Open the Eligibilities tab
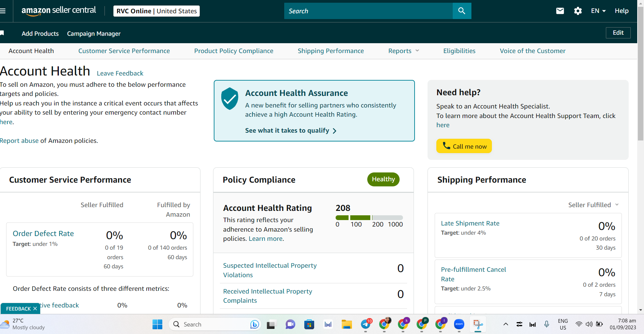Image resolution: width=644 pixels, height=334 pixels. (459, 51)
